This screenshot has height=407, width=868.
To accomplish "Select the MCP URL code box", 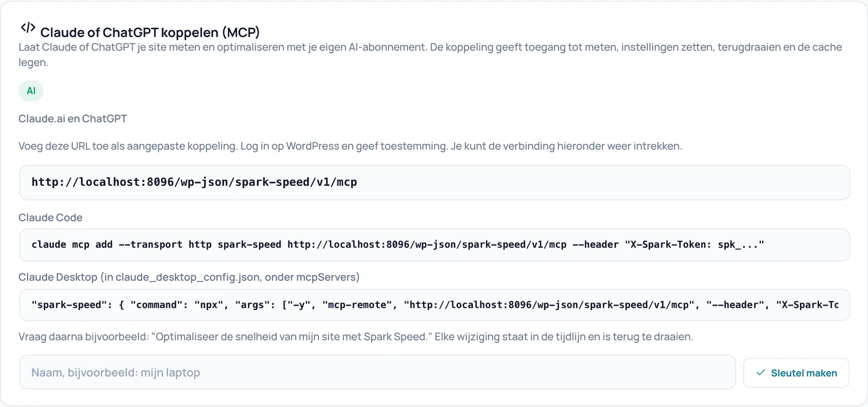I will [435, 183].
